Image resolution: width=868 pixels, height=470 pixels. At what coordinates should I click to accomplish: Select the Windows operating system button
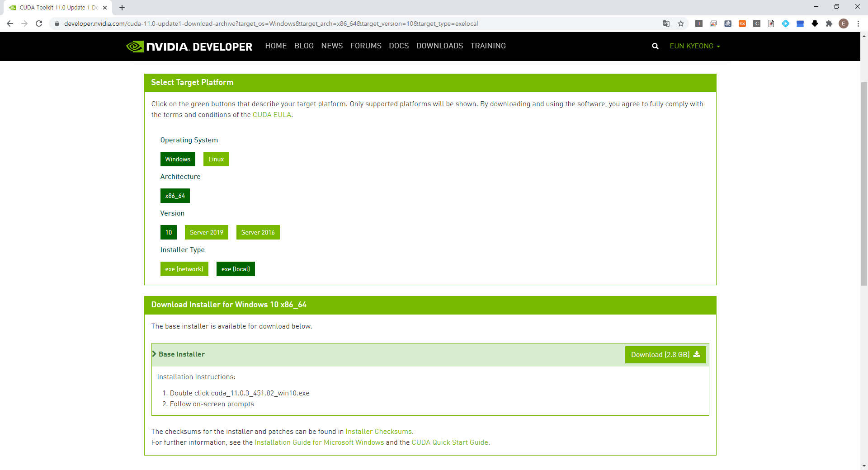pos(178,159)
